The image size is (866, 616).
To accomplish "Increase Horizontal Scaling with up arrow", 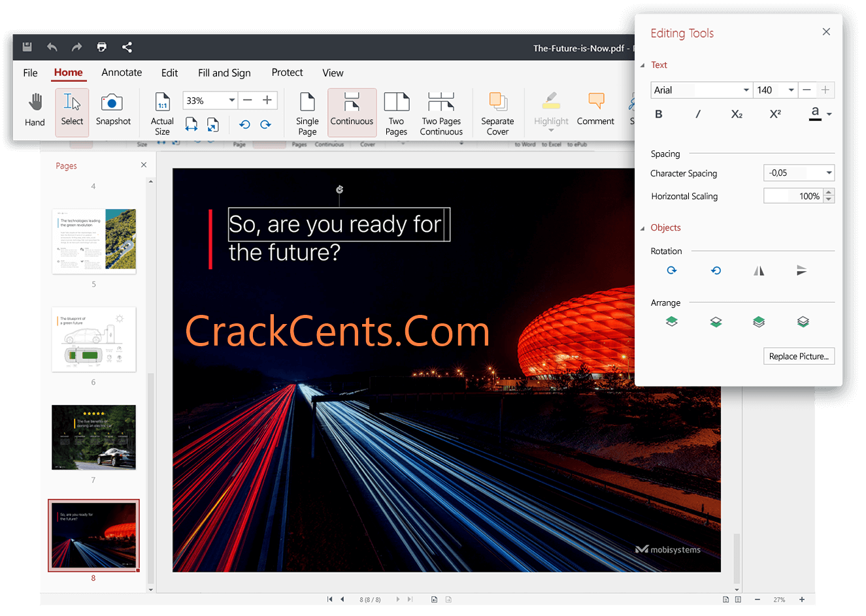I will [x=829, y=192].
